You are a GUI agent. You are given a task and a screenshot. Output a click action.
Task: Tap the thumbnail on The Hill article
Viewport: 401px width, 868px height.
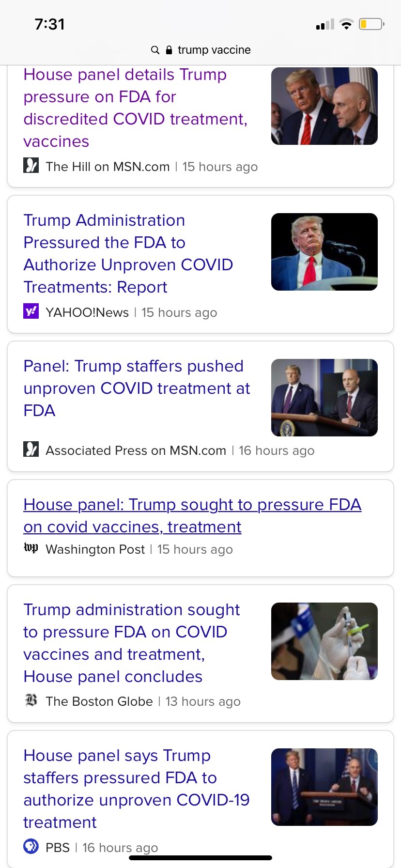[x=324, y=106]
